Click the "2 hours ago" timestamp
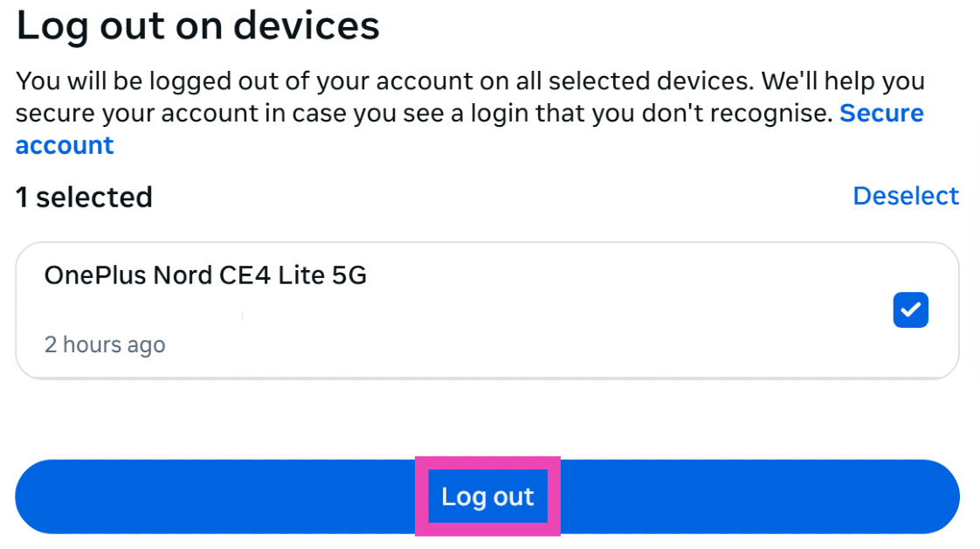The width and height of the screenshot is (980, 549). click(x=105, y=344)
